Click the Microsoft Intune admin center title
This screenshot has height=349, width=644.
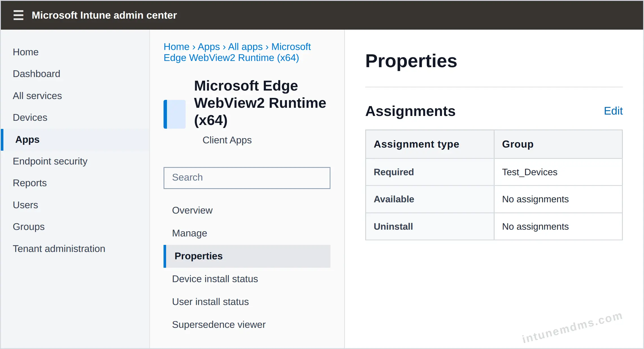tap(104, 15)
